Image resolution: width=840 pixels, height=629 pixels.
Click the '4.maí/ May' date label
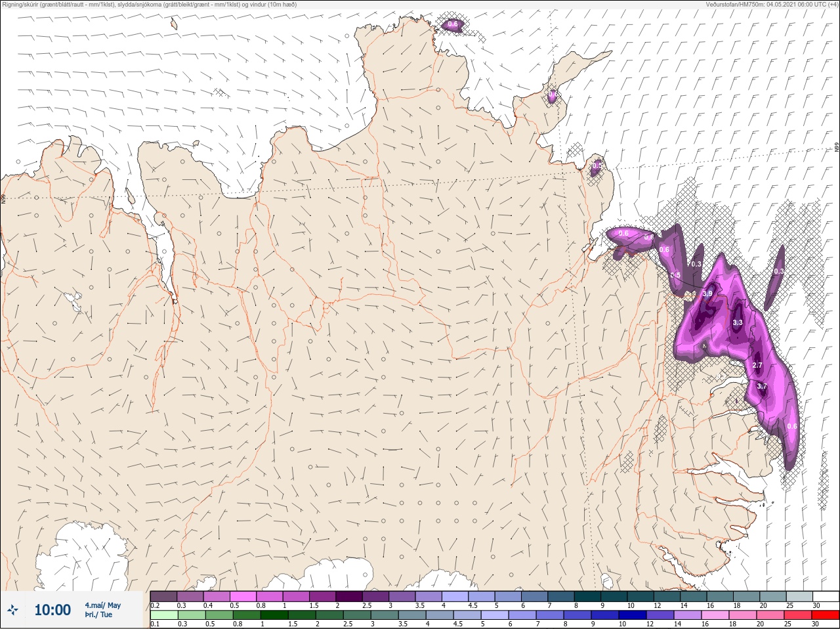click(102, 605)
